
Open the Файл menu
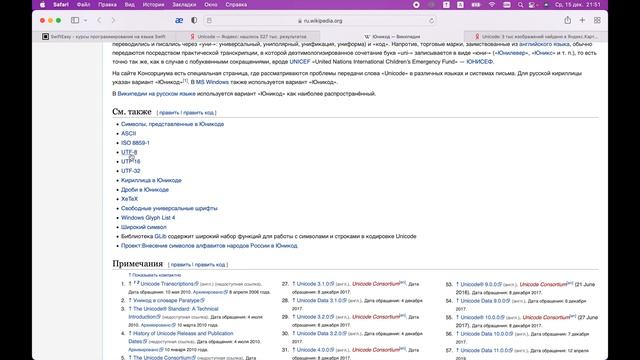click(84, 5)
